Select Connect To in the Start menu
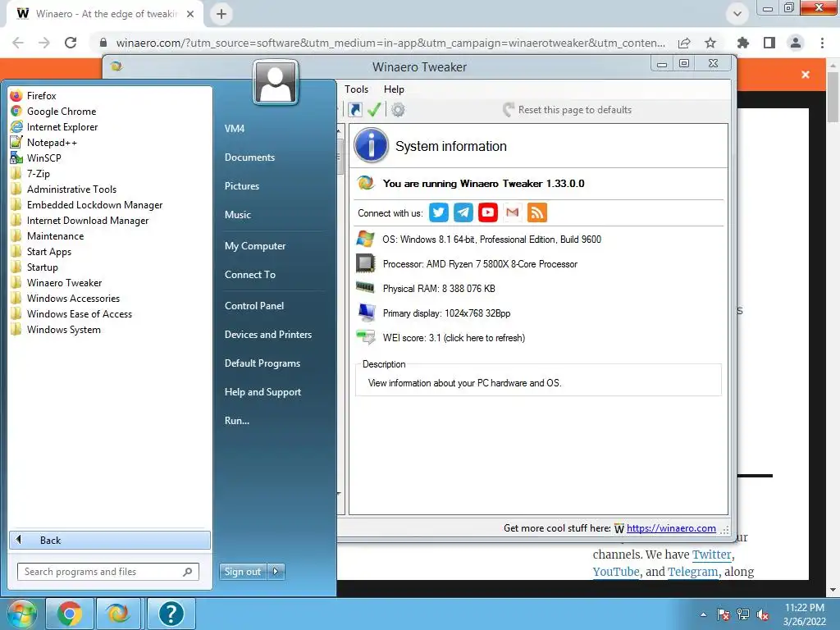Image resolution: width=840 pixels, height=630 pixels. [x=250, y=275]
